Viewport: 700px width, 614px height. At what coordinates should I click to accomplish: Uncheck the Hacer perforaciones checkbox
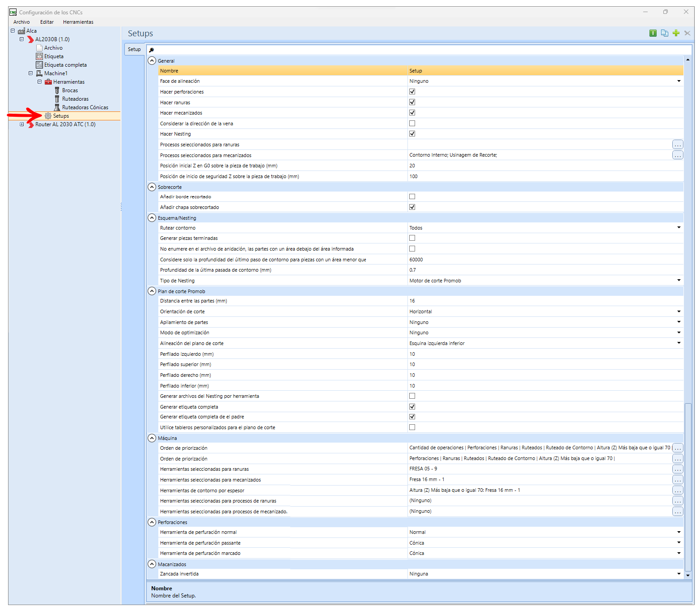412,92
